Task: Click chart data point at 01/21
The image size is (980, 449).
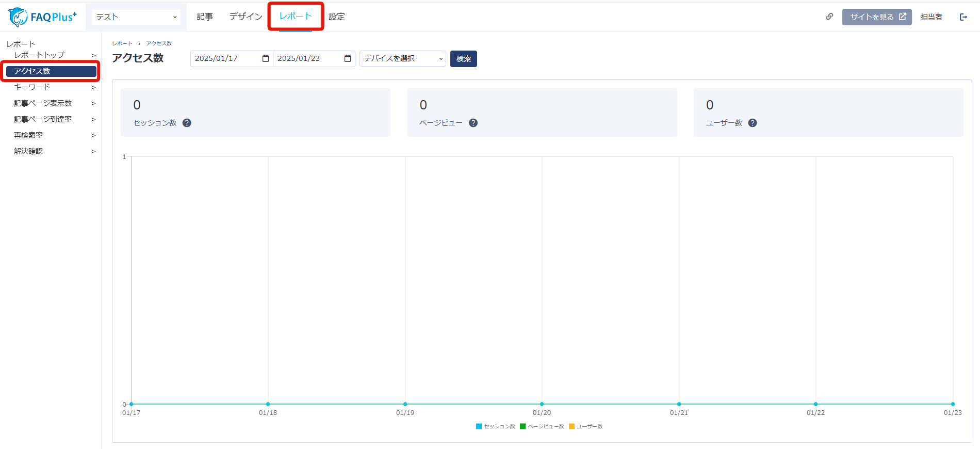Action: (679, 404)
